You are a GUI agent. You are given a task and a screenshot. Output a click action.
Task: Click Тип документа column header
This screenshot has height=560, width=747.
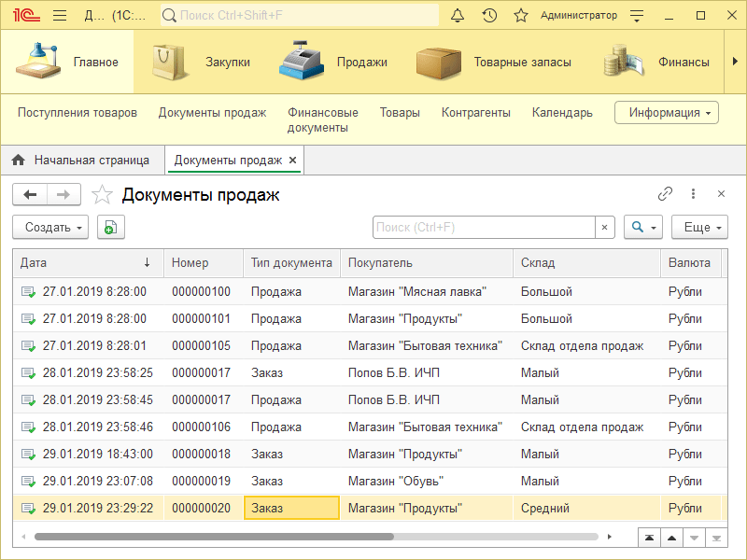pos(291,263)
